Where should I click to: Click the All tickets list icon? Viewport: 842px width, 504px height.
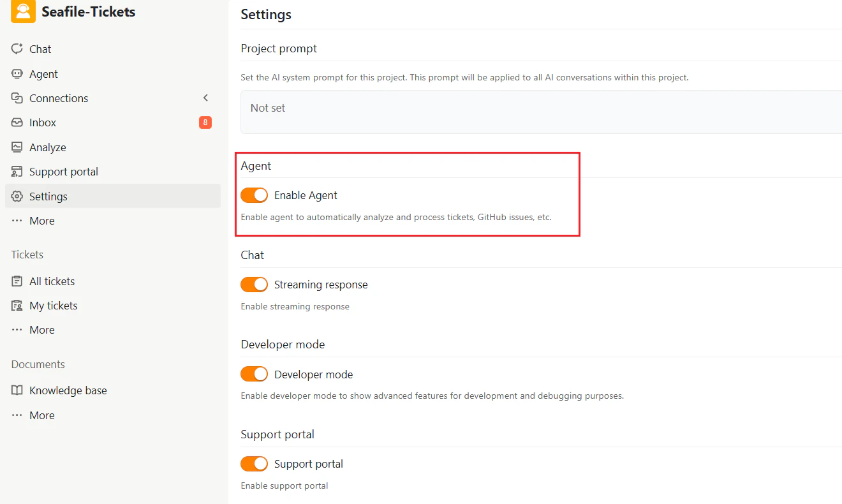pyautogui.click(x=17, y=281)
